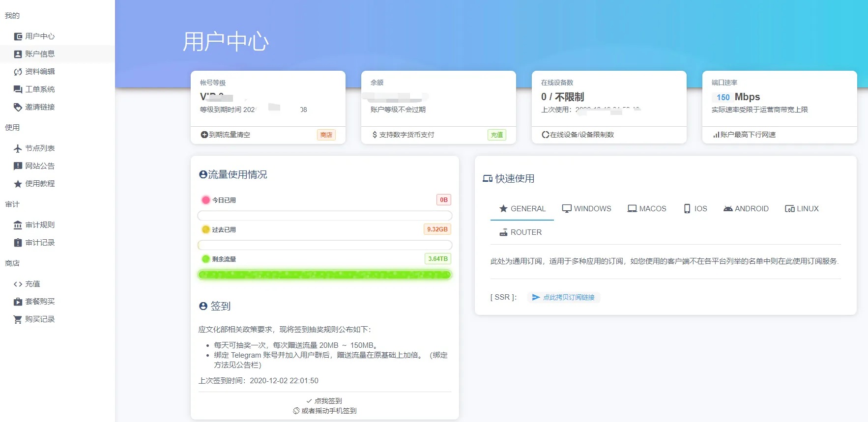The image size is (868, 422).
Task: Click 点我签到 to check in
Action: (x=324, y=401)
